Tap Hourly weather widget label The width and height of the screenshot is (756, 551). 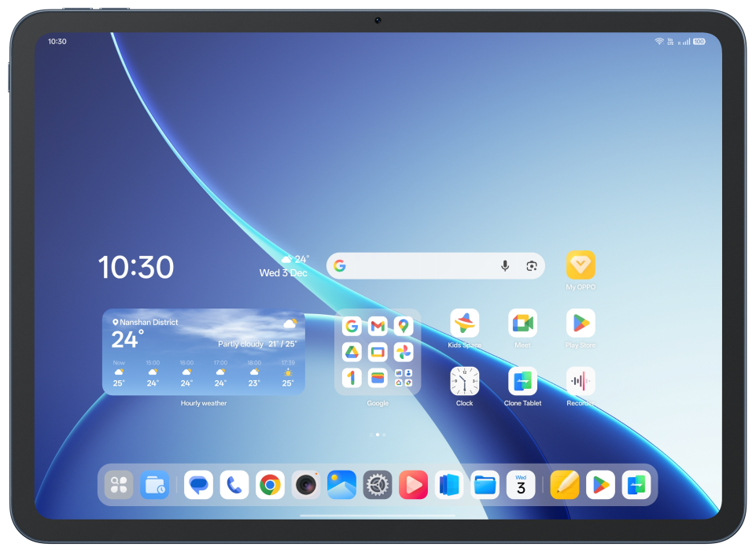coord(204,403)
